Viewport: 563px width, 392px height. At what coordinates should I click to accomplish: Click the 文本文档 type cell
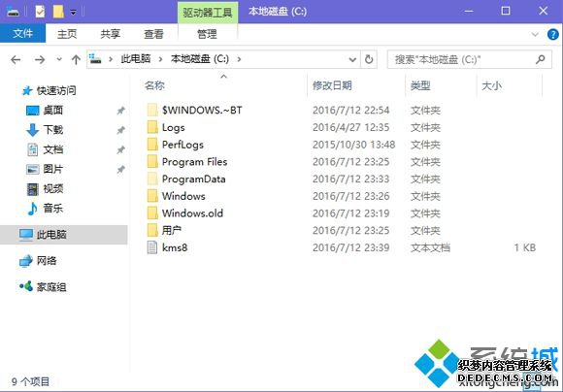point(430,247)
